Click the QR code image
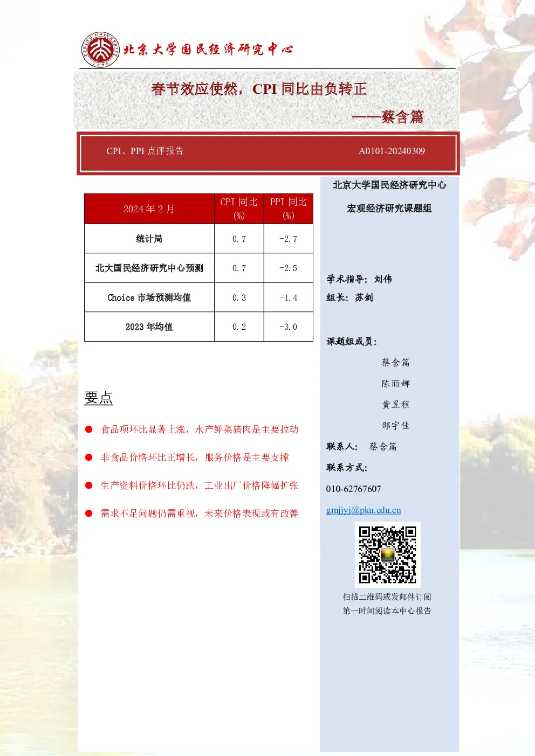The height and width of the screenshot is (756, 535). [388, 554]
